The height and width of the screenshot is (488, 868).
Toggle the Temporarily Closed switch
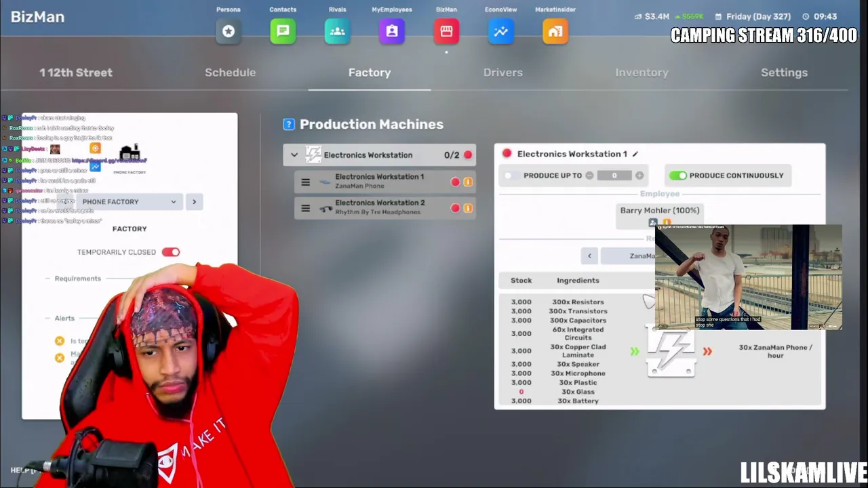pyautogui.click(x=171, y=252)
